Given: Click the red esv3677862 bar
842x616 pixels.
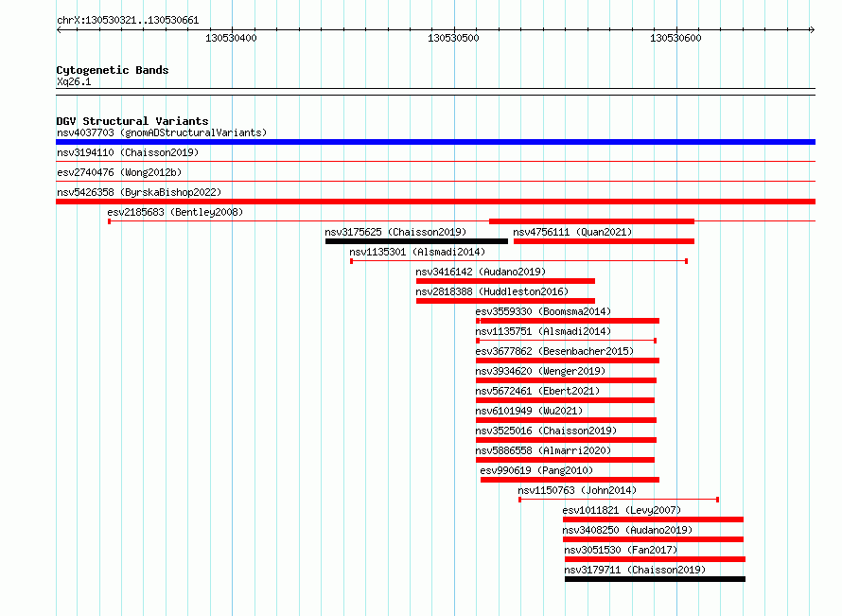Looking at the screenshot, I should [568, 361].
